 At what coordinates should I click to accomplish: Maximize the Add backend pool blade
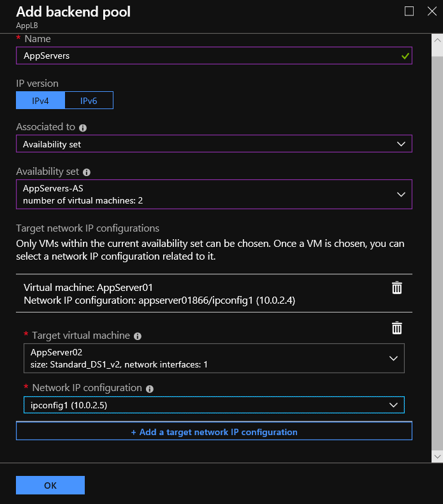[x=409, y=11]
